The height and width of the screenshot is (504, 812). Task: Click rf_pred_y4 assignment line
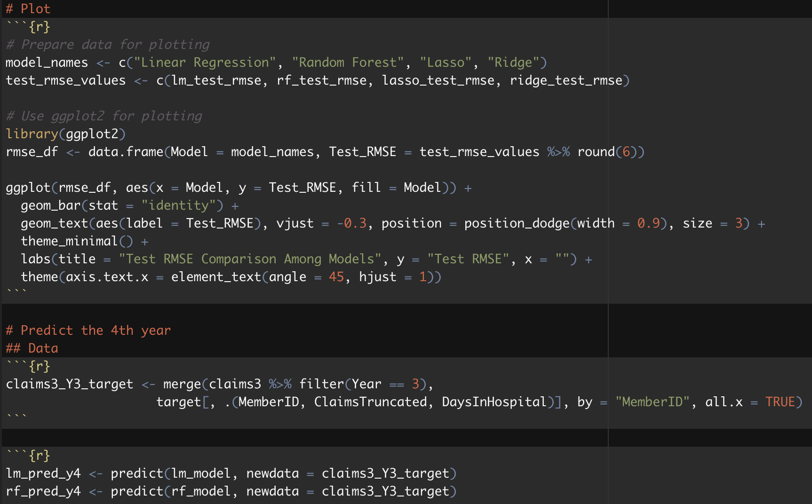231,491
